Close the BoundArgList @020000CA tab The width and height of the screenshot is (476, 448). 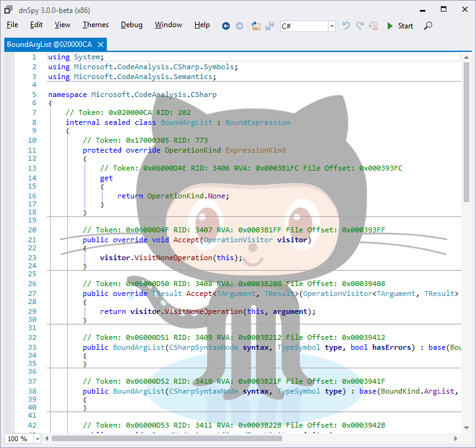click(101, 44)
